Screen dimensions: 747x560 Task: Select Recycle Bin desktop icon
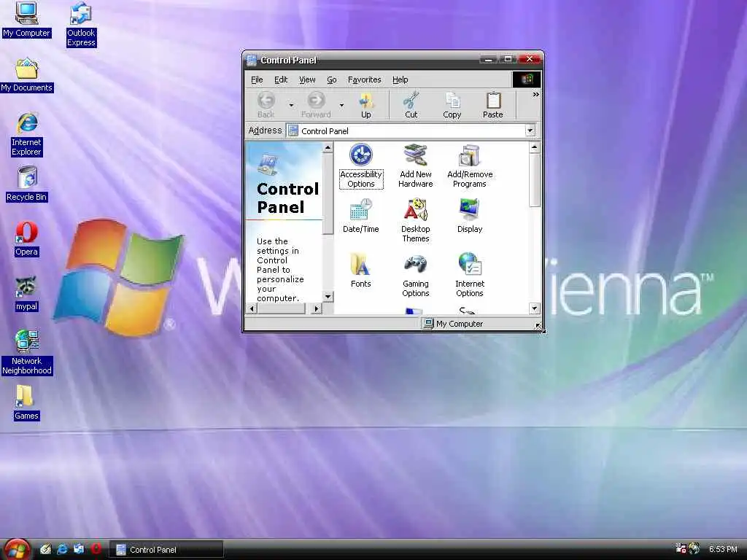click(x=26, y=184)
